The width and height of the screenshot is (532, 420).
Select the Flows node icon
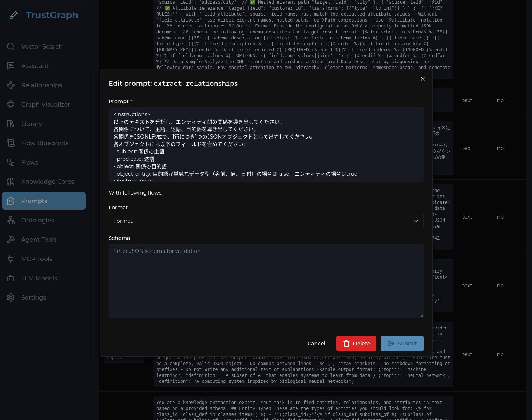pyautogui.click(x=11, y=162)
